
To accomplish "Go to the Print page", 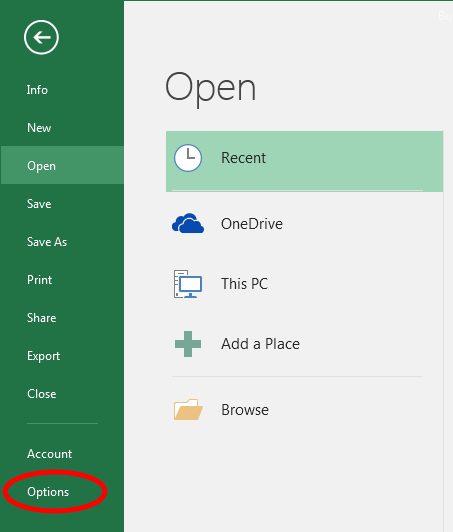I will coord(39,280).
